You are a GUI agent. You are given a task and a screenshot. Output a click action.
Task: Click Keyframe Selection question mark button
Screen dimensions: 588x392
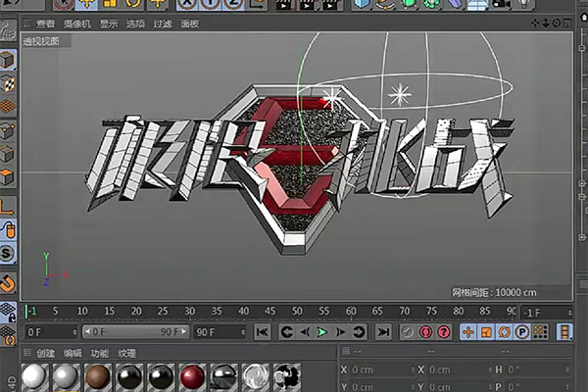point(444,332)
